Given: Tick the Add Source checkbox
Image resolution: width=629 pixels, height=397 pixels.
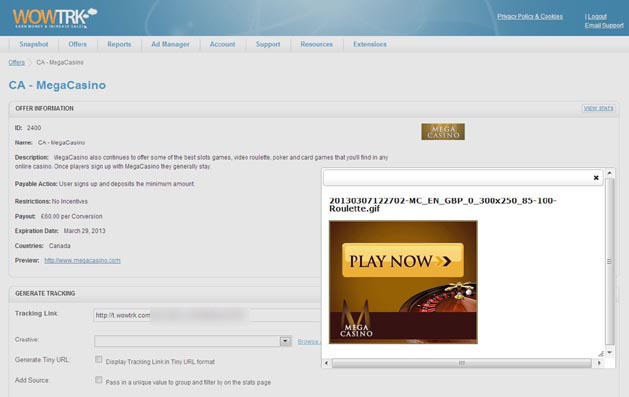Looking at the screenshot, I should (99, 380).
